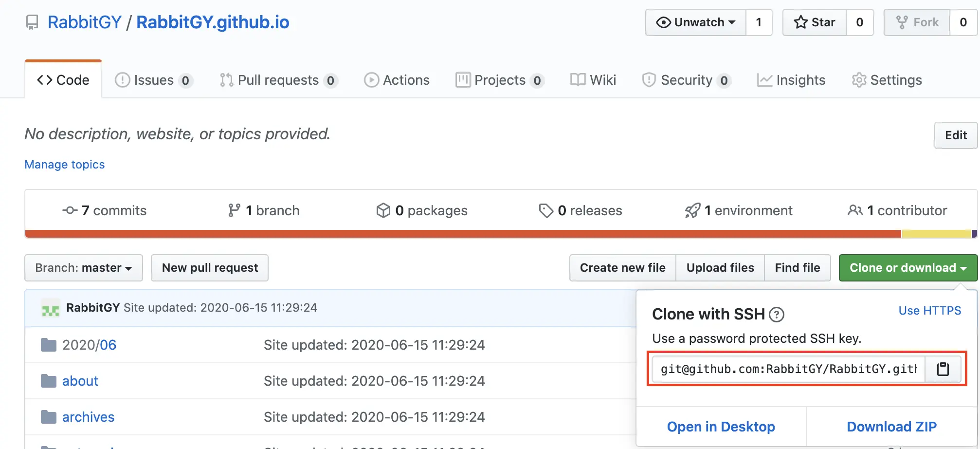Switch clone method via Use HTTPS
The image size is (980, 449).
point(929,311)
